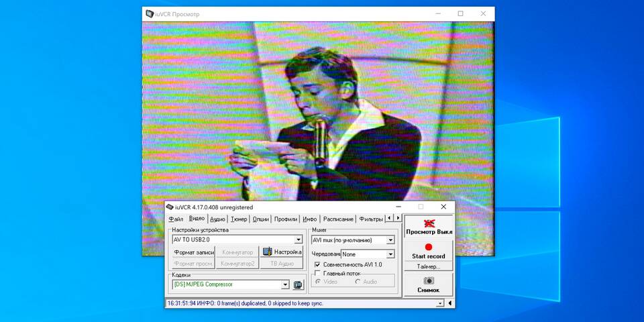Collapse the log panel using the status bar arrow
Screen dimensions: 644x322
449,303
